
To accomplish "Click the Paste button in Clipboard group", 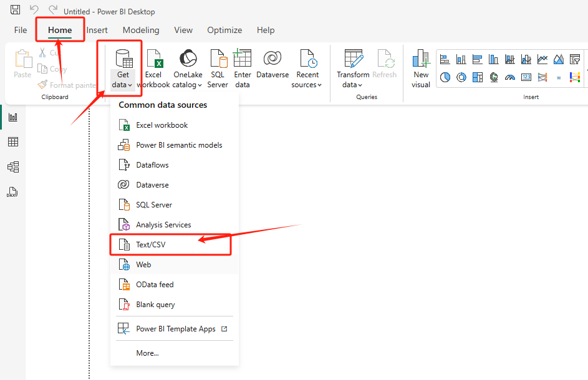I will [23, 64].
